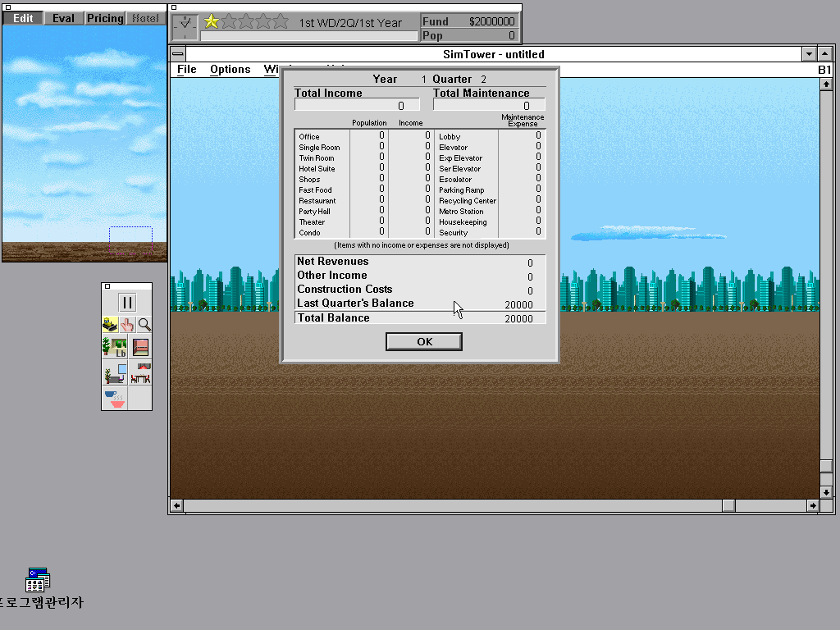Viewport: 840px width, 630px height.
Task: Click the Metro Station row label
Action: pos(461,212)
